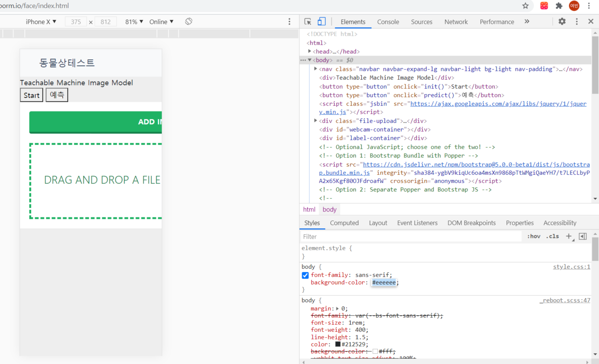
Task: Bookmark this page with the star icon
Action: click(x=525, y=6)
